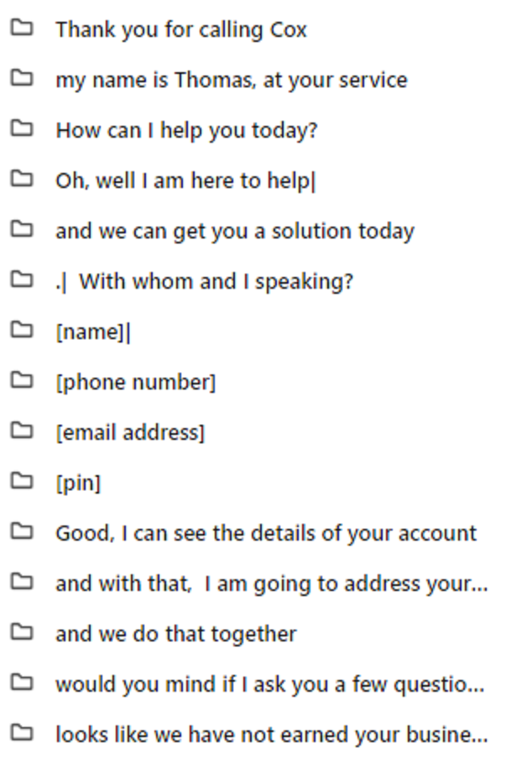Select folder icon beside "How can I help you today?"
This screenshot has width=532, height=774.
22,128
